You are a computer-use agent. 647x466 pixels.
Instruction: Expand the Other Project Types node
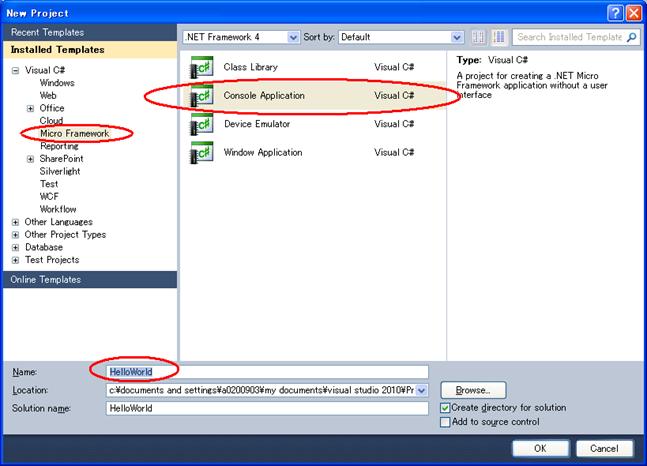click(15, 235)
